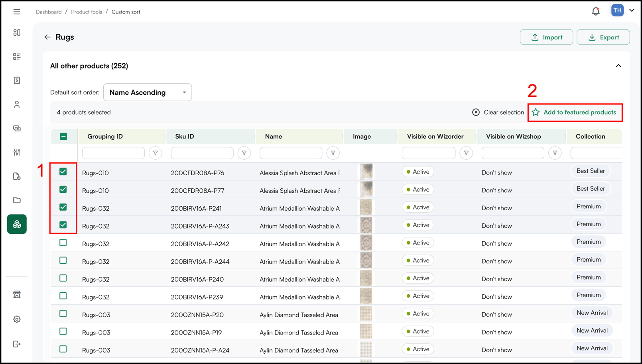This screenshot has height=364, width=642.
Task: Open the user profile icon in sidebar
Action: point(17,104)
